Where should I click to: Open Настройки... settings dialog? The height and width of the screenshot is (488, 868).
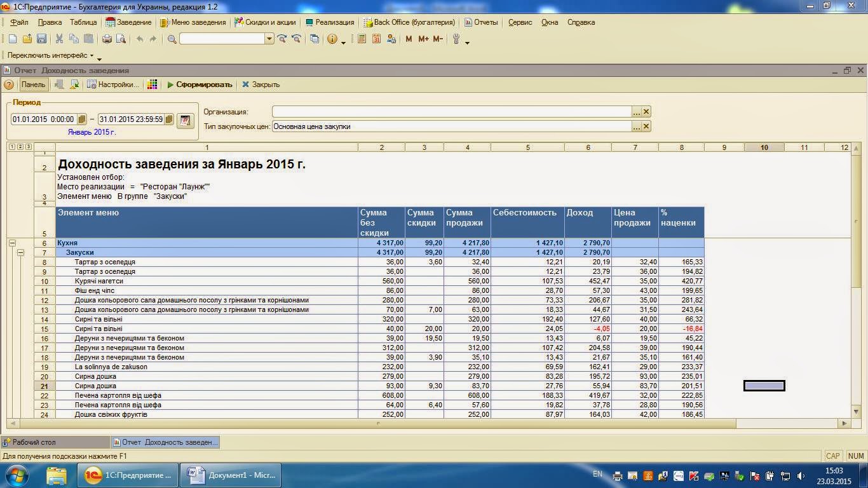click(x=112, y=85)
